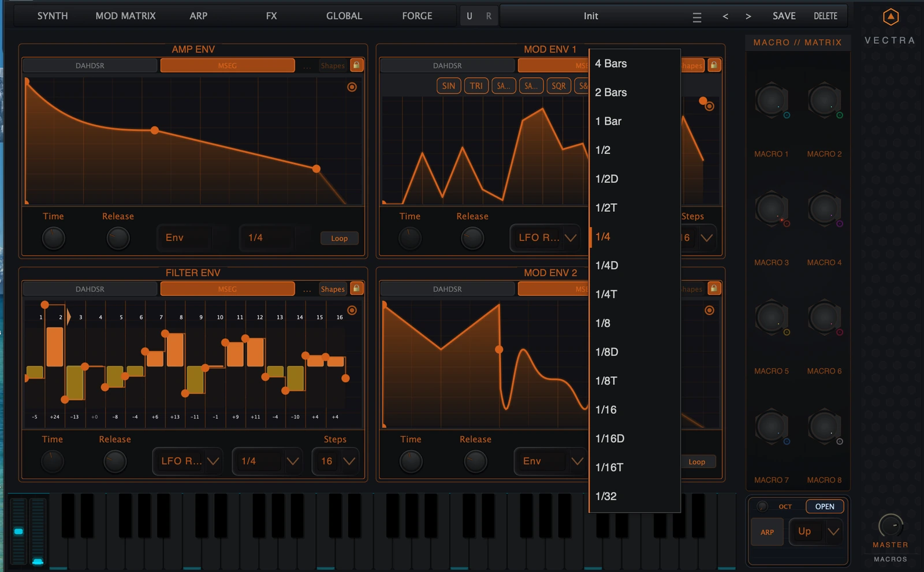Toggle MOD ENV 2 lock icon
The width and height of the screenshot is (924, 572).
click(714, 289)
